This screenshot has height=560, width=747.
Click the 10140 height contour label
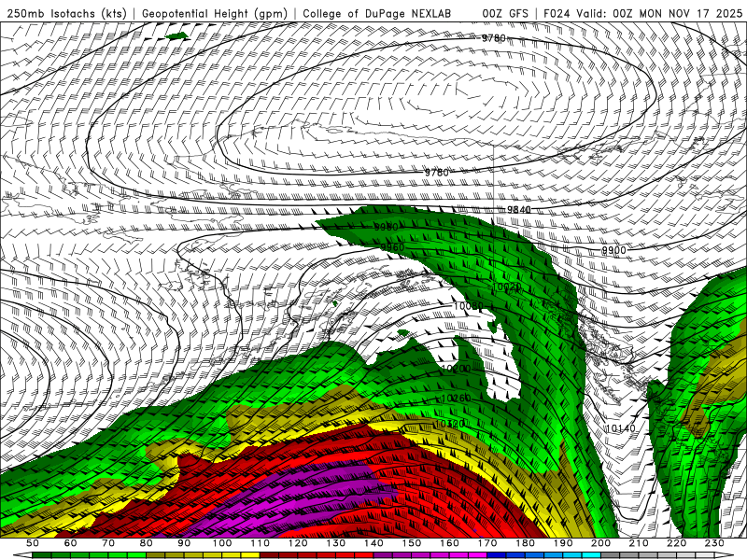point(620,428)
